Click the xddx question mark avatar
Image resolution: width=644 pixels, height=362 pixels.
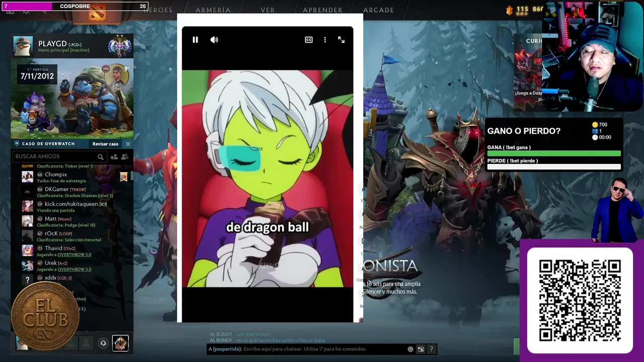point(28,280)
